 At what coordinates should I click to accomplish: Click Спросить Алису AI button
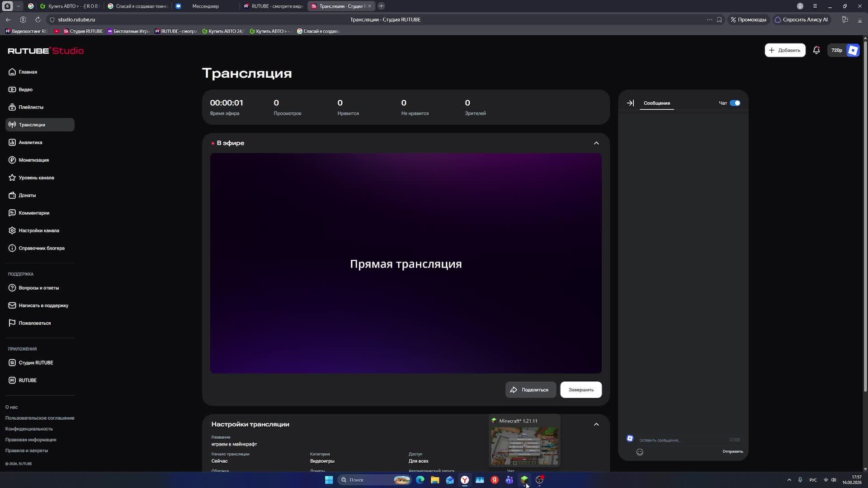click(801, 19)
